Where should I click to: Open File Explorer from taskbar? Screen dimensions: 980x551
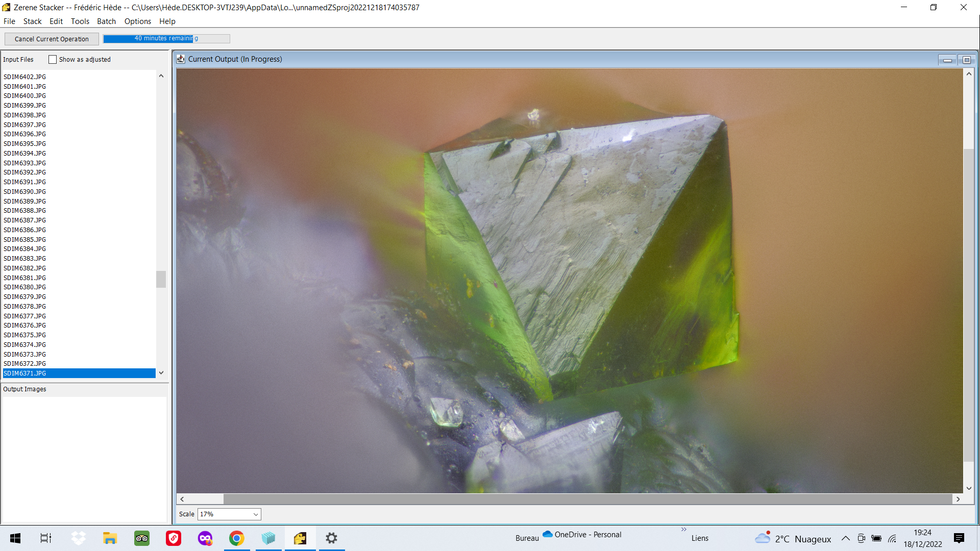point(110,538)
